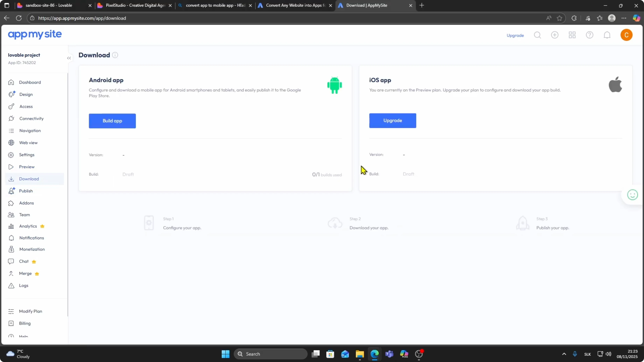Open a new browser tab

(422, 5)
